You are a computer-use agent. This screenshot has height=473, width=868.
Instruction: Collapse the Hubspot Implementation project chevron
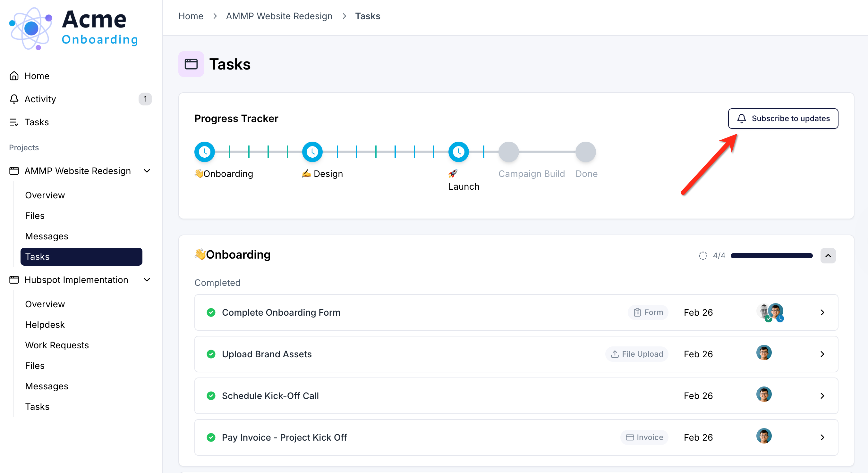[147, 280]
